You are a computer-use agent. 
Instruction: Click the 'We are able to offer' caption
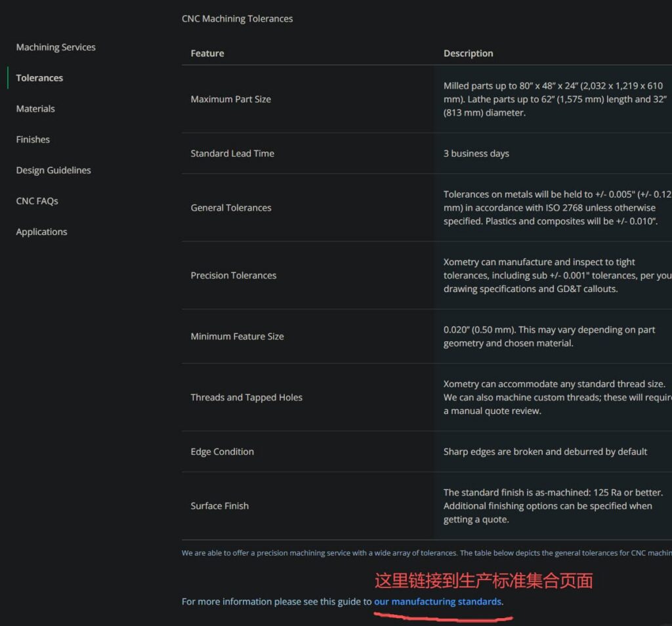click(427, 553)
